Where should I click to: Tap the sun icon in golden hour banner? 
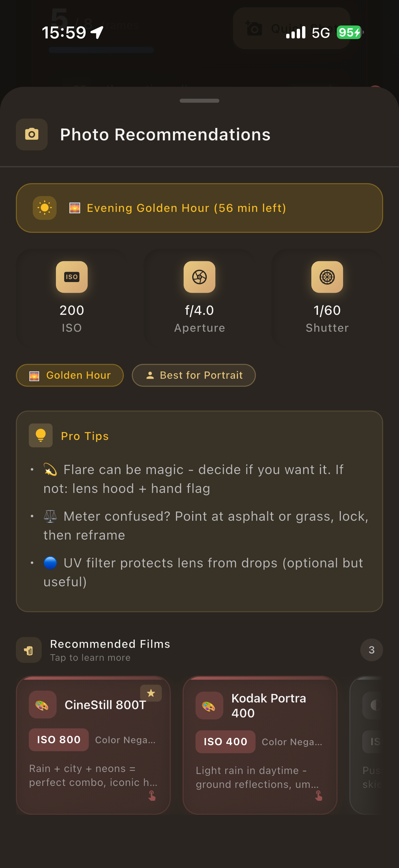tap(44, 208)
